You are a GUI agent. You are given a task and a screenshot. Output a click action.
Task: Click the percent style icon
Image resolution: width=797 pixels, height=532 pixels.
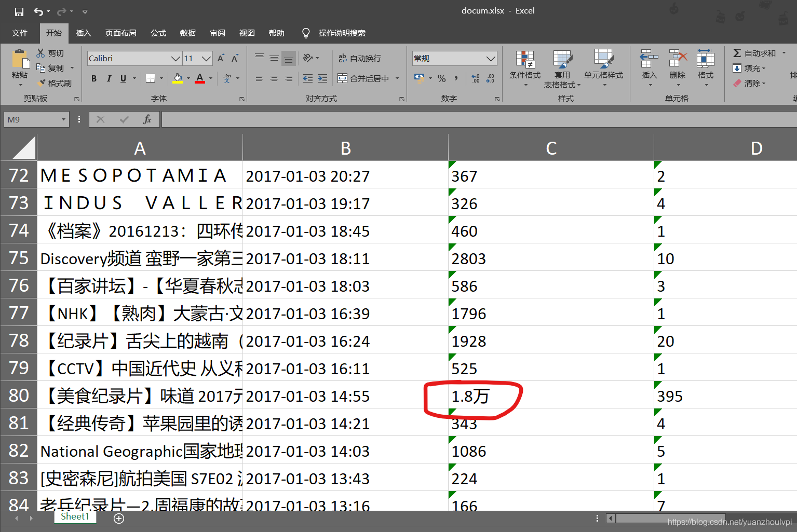point(442,78)
